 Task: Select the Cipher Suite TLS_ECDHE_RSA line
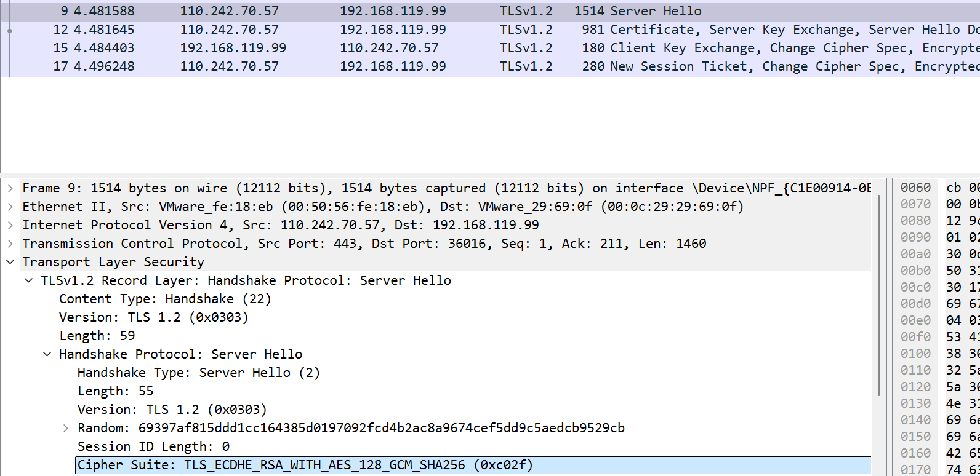click(x=305, y=465)
